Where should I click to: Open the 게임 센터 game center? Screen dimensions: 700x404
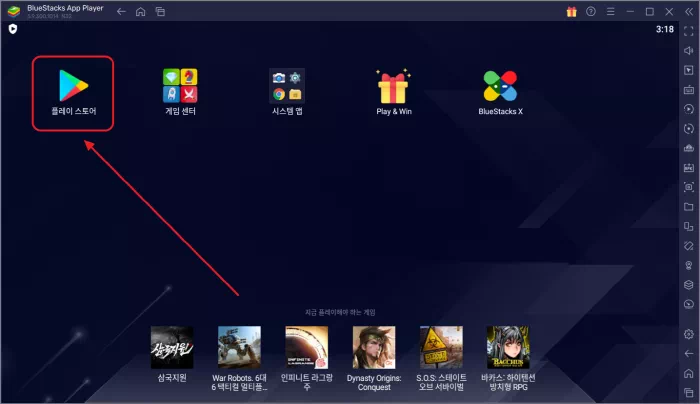(180, 92)
